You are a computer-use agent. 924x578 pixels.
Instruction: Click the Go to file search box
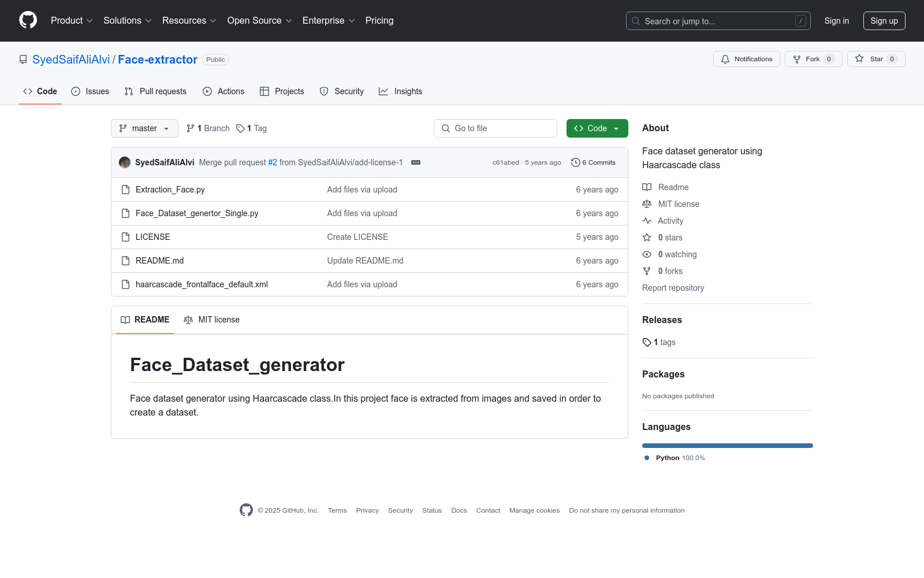[495, 128]
